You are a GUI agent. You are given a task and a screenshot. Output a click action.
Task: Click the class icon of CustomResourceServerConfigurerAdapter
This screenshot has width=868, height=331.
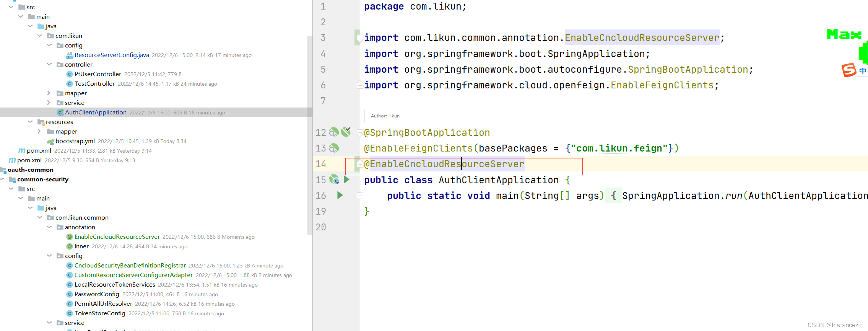coord(70,275)
